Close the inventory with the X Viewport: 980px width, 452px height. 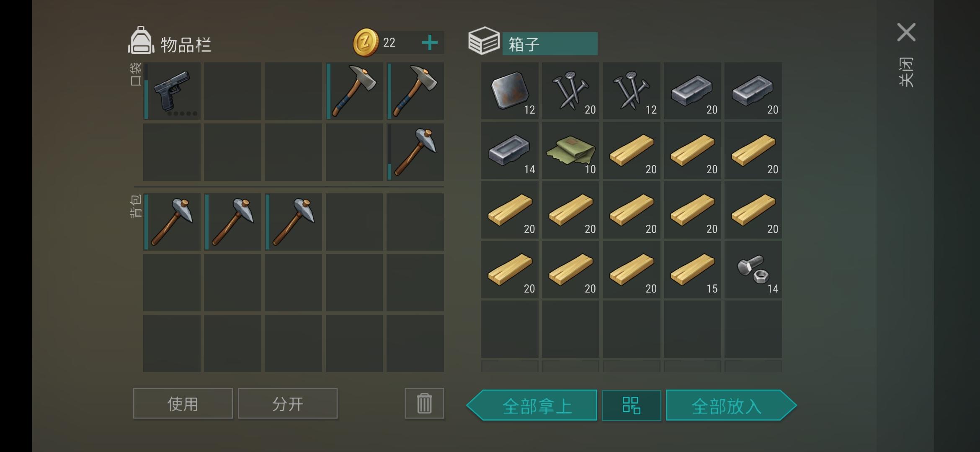point(906,32)
